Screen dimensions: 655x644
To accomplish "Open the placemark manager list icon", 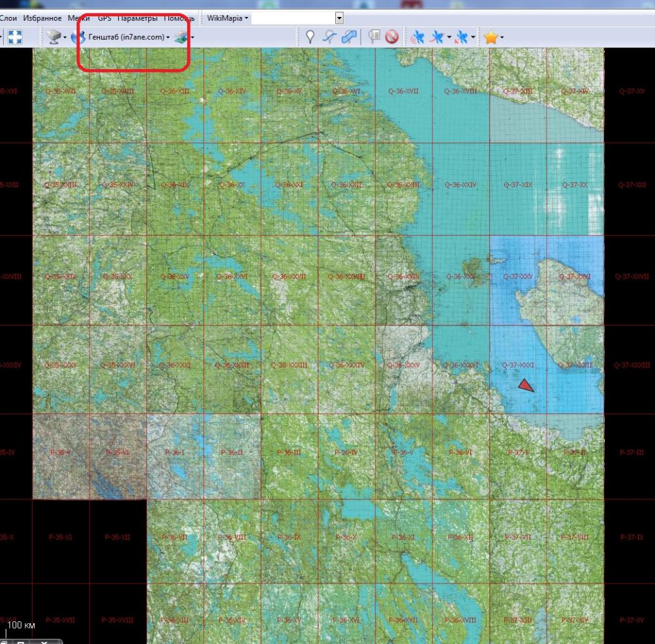I will coord(374,37).
